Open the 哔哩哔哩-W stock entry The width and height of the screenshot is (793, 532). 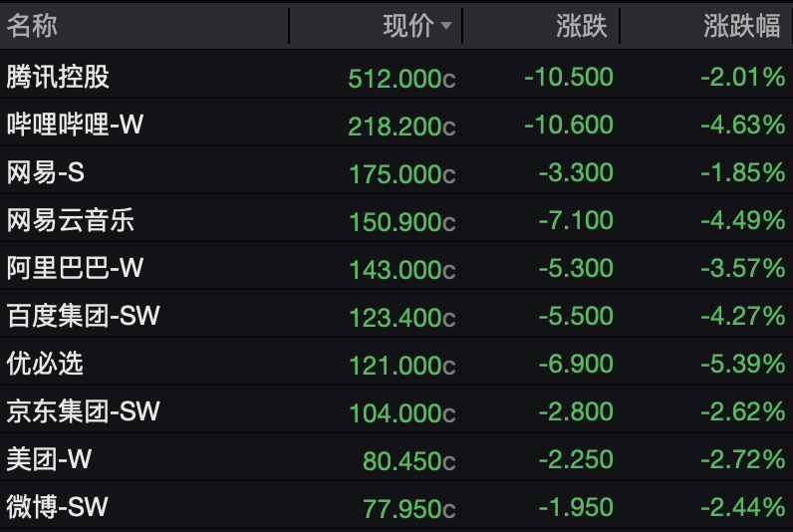[76, 125]
